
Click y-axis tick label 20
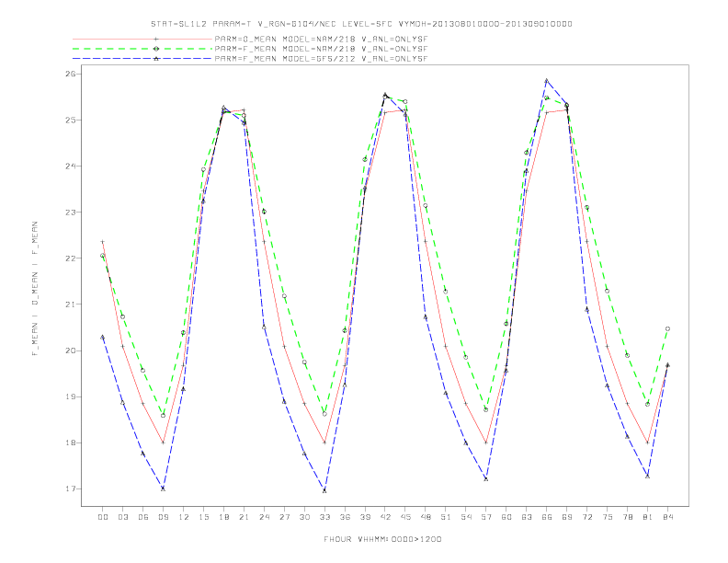[71, 350]
